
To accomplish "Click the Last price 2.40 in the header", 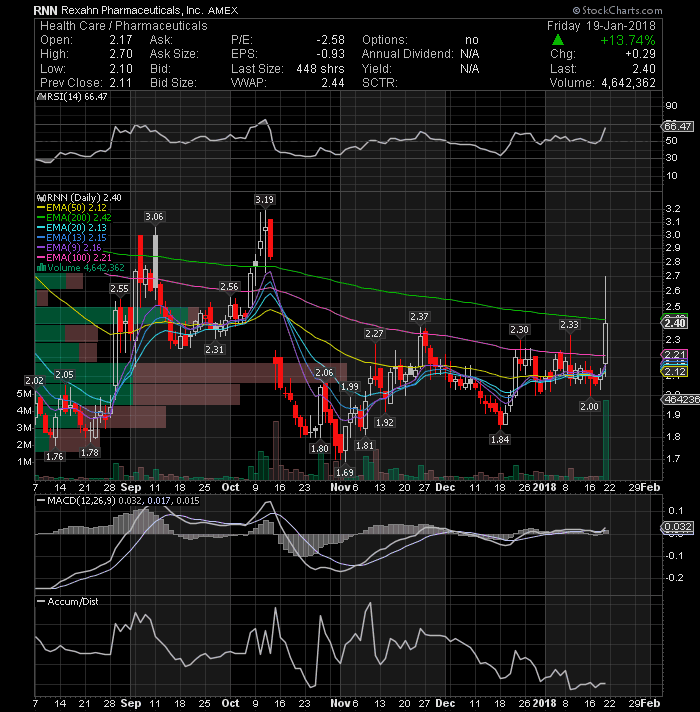I will [x=644, y=69].
